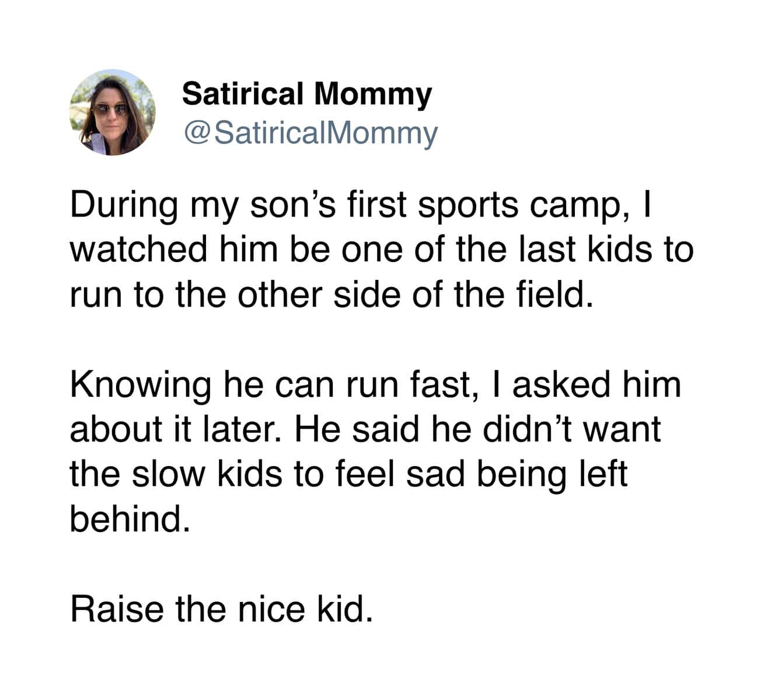This screenshot has width=778, height=700.
Task: Click the word "sad" in the tweet
Action: (x=437, y=474)
